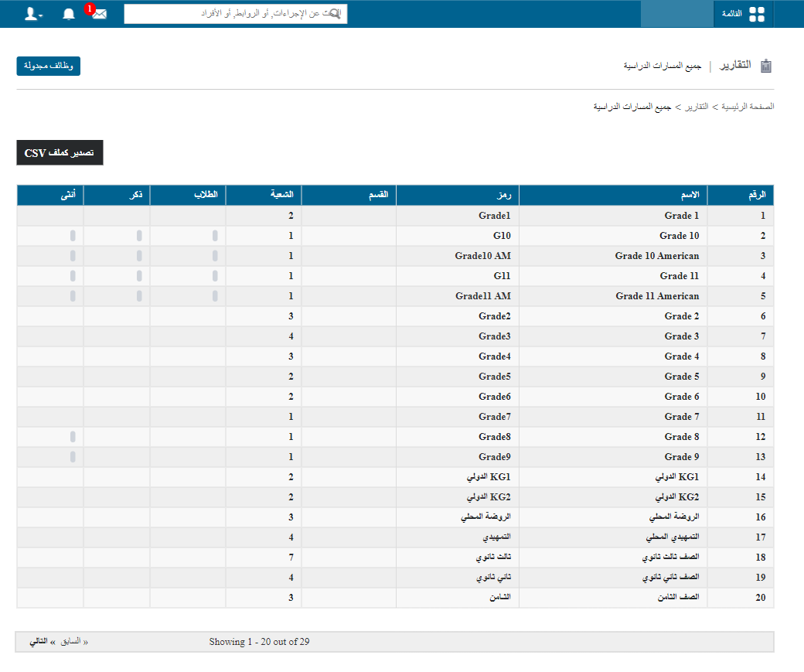
Task: Click the أنثى column header
Action: (50, 195)
